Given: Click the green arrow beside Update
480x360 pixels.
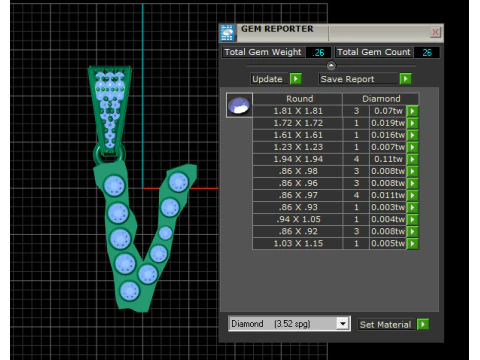Looking at the screenshot, I should click(x=296, y=79).
